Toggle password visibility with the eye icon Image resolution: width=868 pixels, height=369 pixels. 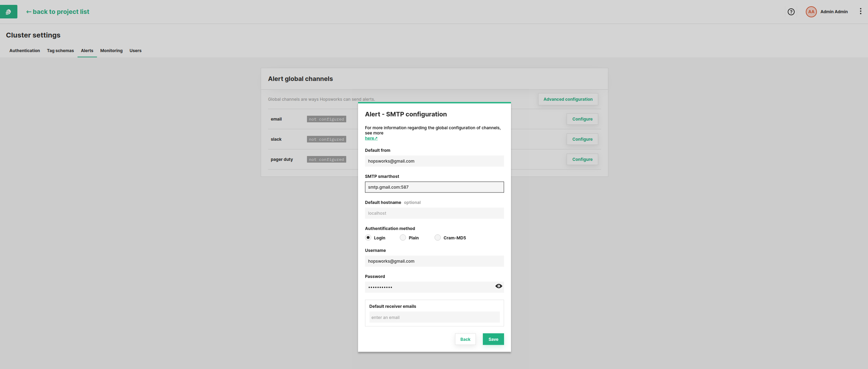pyautogui.click(x=498, y=286)
